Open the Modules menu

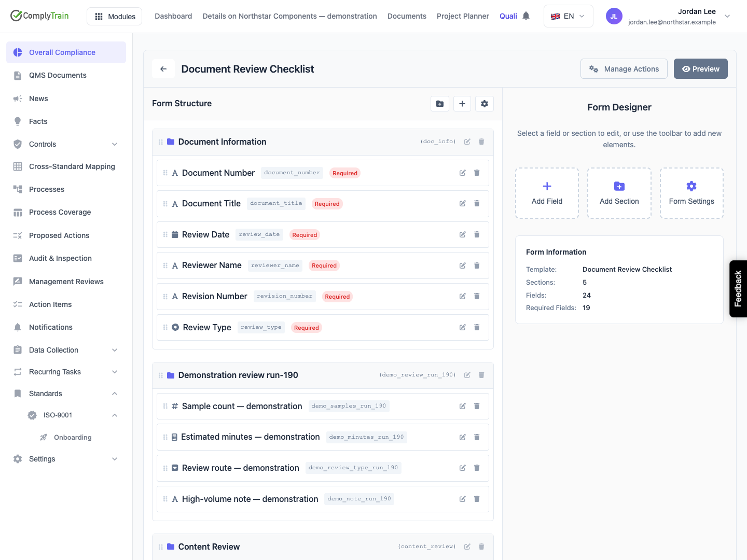[115, 17]
